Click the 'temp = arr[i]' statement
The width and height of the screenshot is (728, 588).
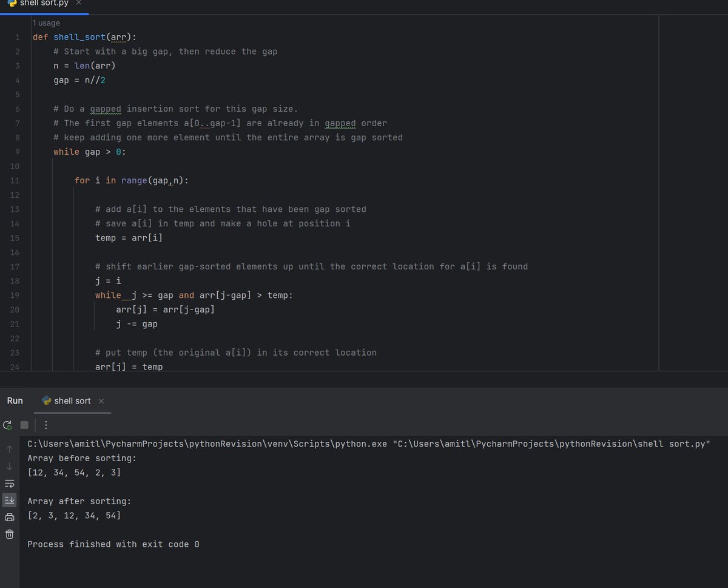tap(129, 238)
